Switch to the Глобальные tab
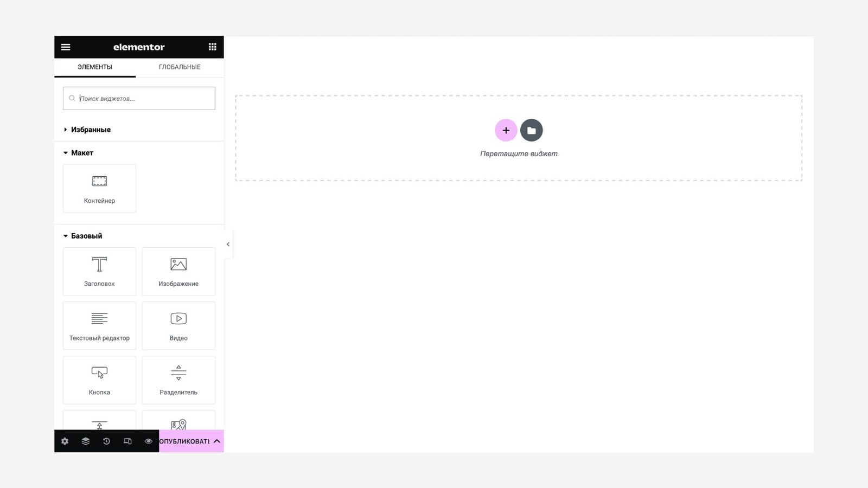The width and height of the screenshot is (868, 488). coord(180,67)
